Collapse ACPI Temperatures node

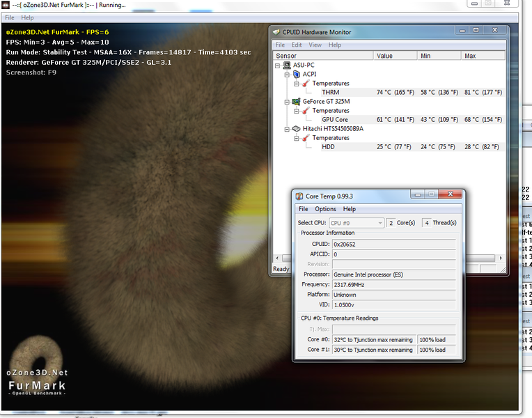coord(297,84)
